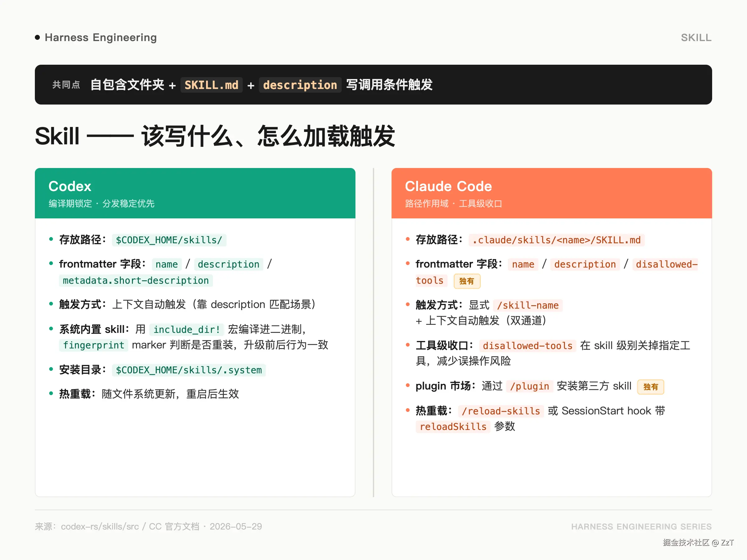Click the 'SKILL' label at top right
This screenshot has height=560, width=747.
pyautogui.click(x=696, y=37)
